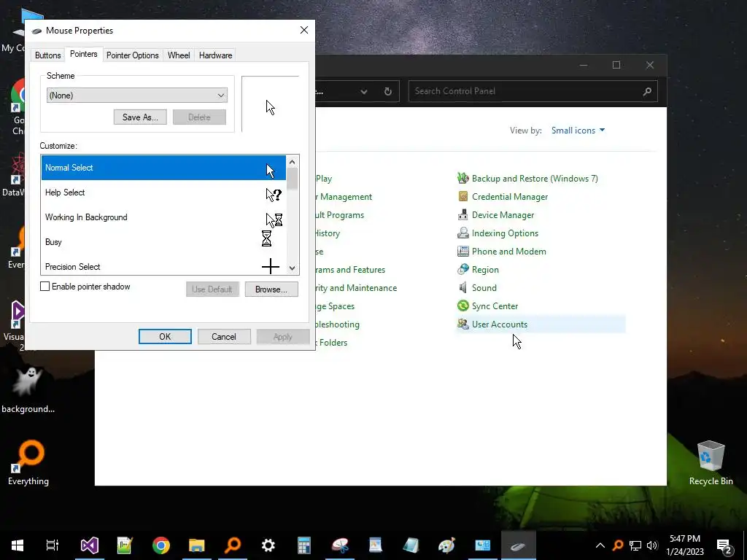Screen dimensions: 747x560
Task: Click the Working In Background cursor icon
Action: pyautogui.click(x=274, y=220)
